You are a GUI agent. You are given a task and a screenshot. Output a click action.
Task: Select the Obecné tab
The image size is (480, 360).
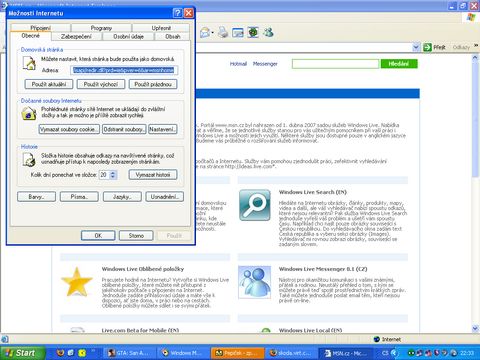31,36
